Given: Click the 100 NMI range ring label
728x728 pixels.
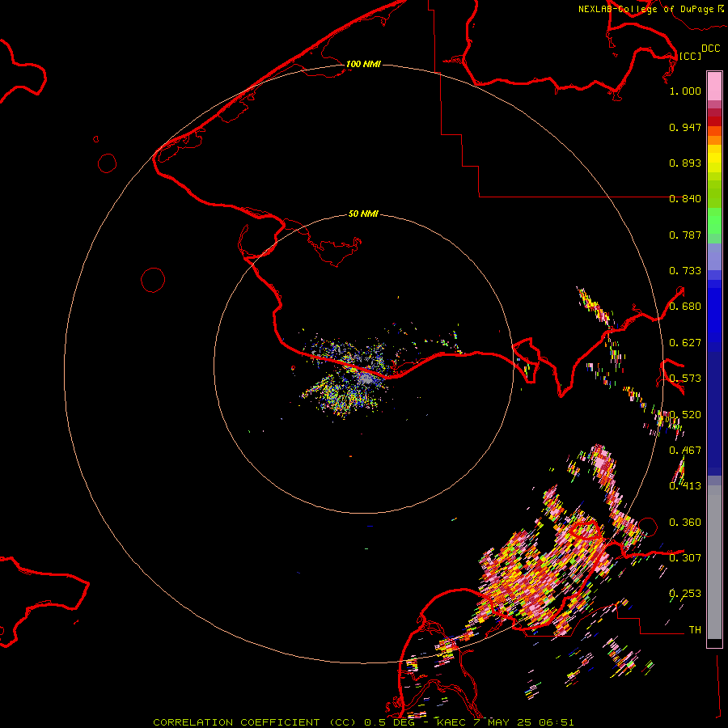Looking at the screenshot, I should click(363, 64).
